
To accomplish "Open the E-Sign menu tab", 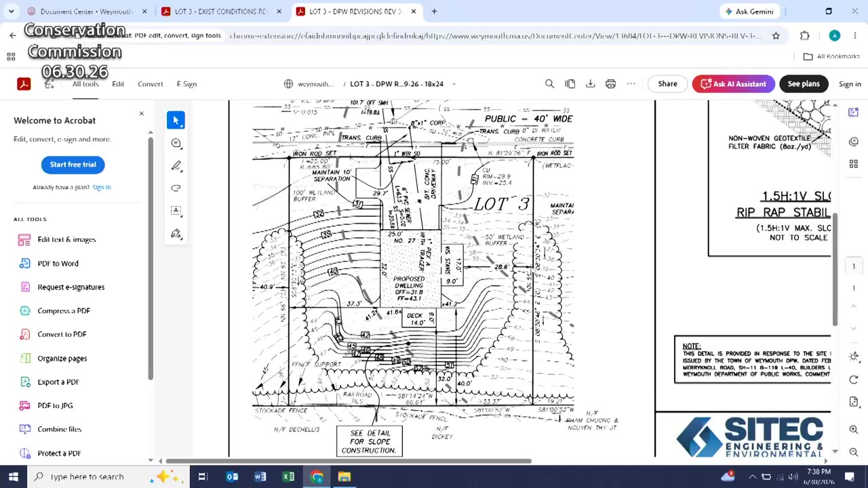I will coord(186,84).
